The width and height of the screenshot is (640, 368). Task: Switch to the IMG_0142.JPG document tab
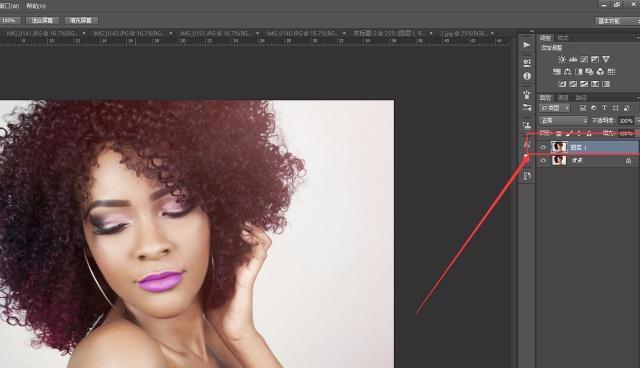(x=129, y=33)
